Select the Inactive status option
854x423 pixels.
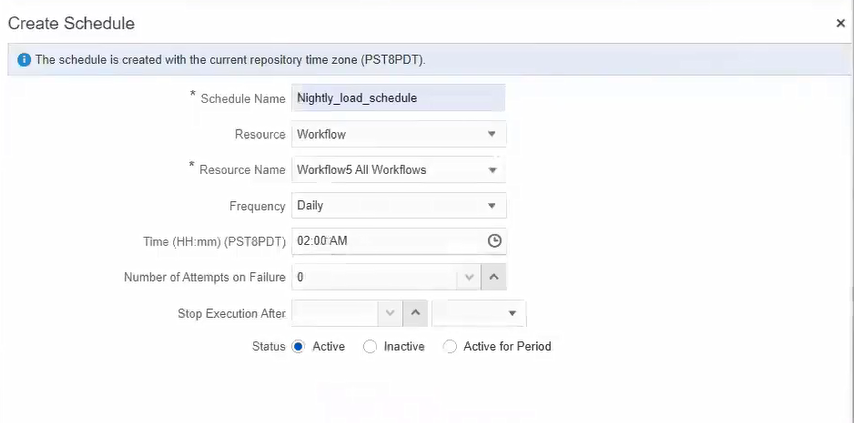point(370,347)
